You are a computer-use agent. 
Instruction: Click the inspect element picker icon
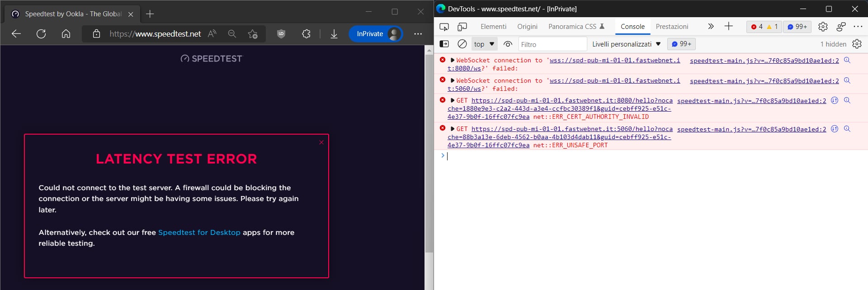coord(444,27)
